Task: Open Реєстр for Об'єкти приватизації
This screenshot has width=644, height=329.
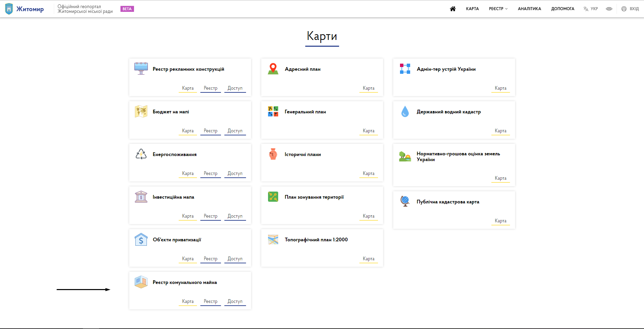Action: tap(210, 259)
